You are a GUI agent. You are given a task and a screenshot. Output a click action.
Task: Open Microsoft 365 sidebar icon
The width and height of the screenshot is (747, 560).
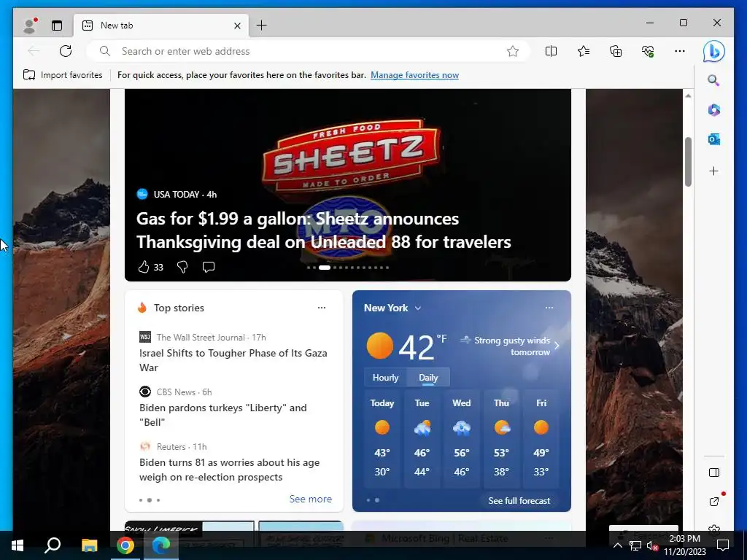pyautogui.click(x=713, y=110)
